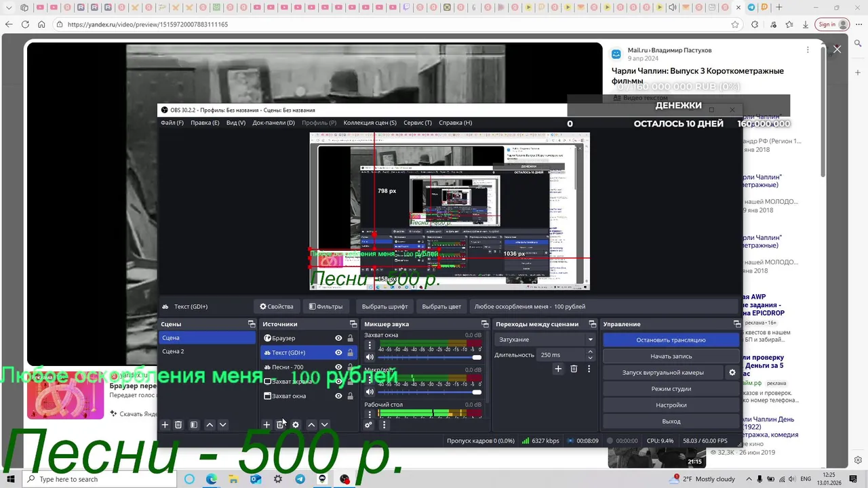Open scene filters icon in Сцены toolbar

(194, 425)
